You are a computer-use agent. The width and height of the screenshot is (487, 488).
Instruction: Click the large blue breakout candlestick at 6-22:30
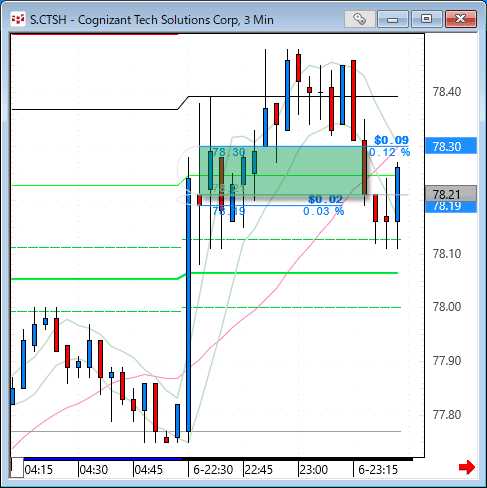click(189, 305)
